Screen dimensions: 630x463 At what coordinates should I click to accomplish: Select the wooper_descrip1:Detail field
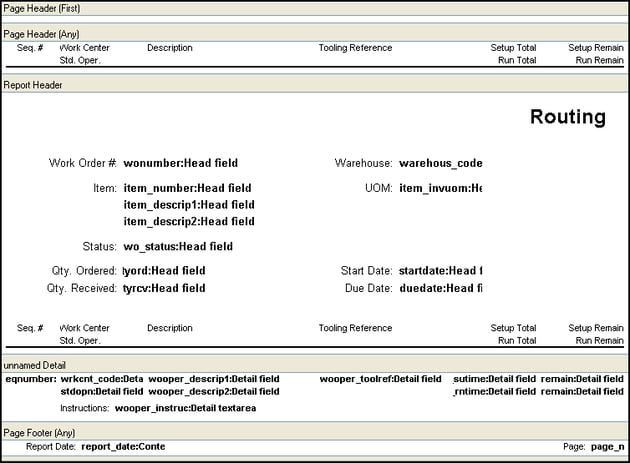click(x=214, y=379)
